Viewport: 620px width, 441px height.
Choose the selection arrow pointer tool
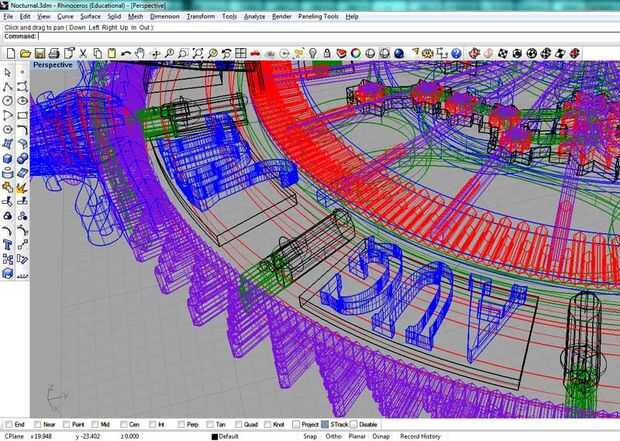[x=8, y=73]
